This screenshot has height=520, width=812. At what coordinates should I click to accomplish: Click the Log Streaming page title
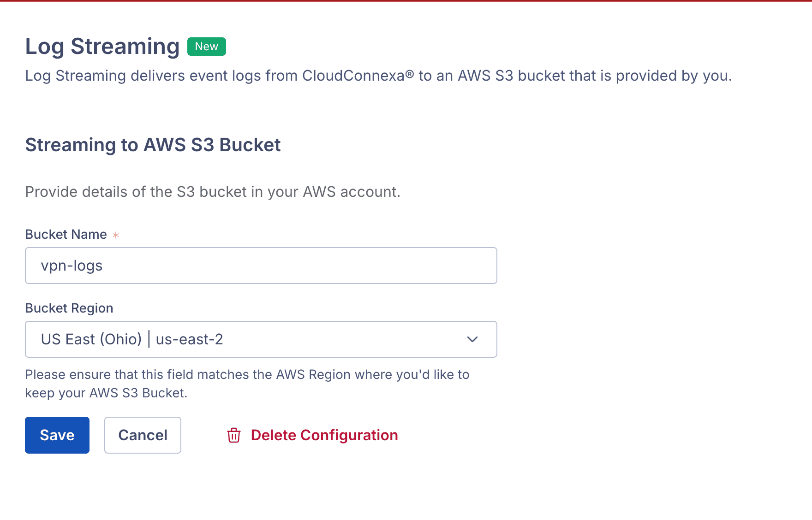tap(102, 47)
